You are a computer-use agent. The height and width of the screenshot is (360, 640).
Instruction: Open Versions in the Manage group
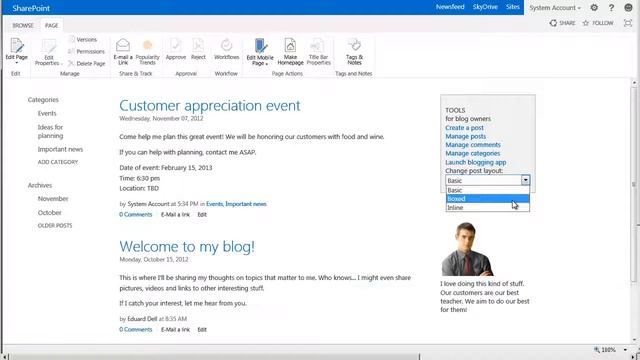[83, 40]
